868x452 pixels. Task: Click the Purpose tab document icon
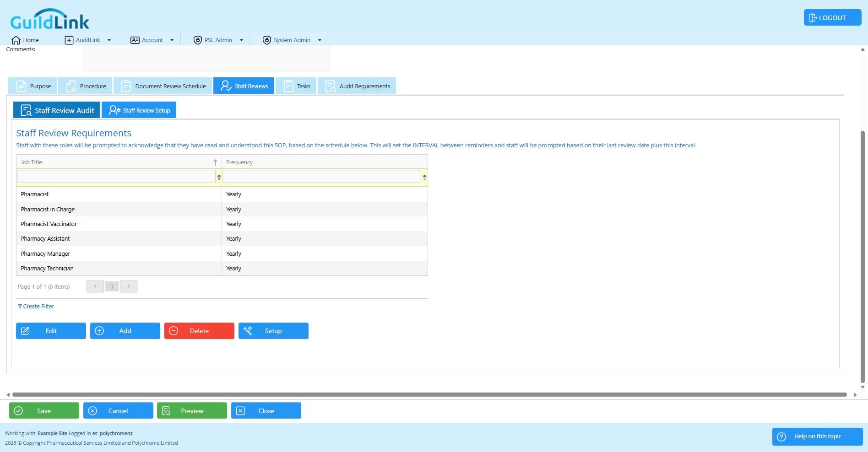point(21,86)
